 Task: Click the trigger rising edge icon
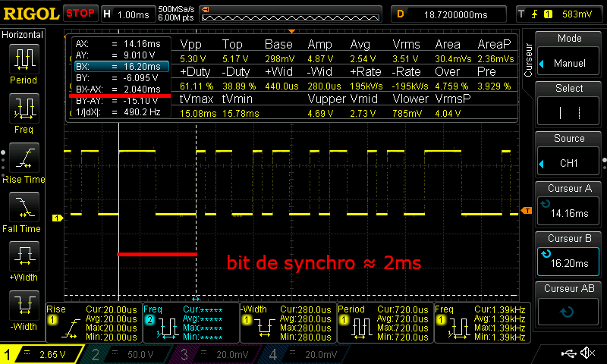click(535, 14)
